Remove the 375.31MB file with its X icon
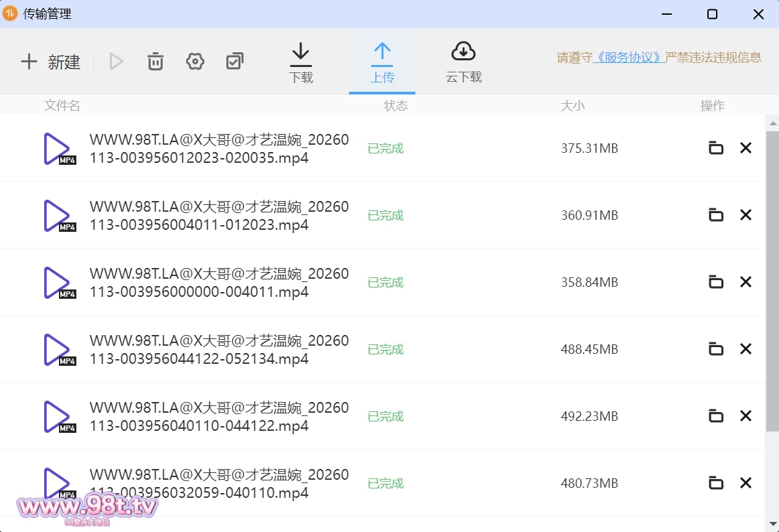This screenshot has height=532, width=779. click(x=746, y=148)
